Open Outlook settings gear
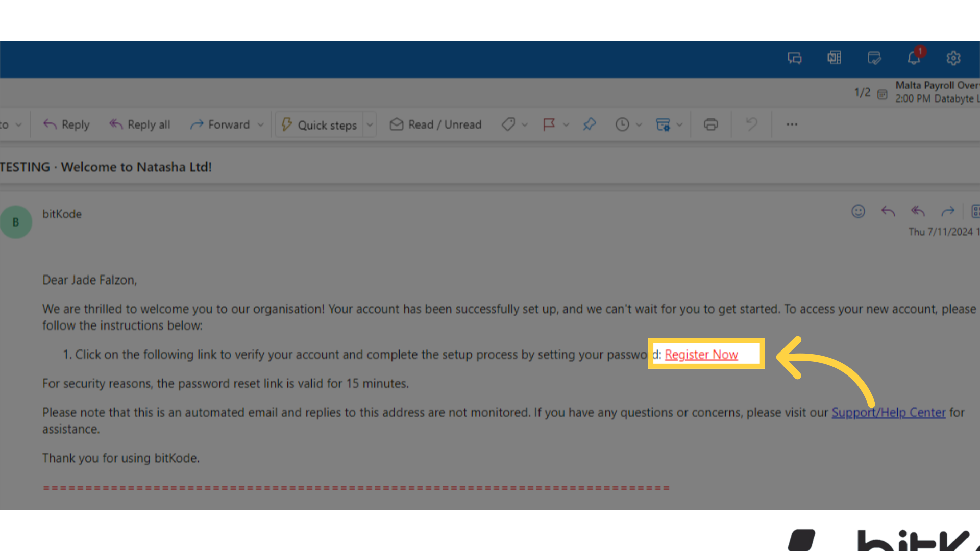This screenshot has height=551, width=980. point(953,58)
